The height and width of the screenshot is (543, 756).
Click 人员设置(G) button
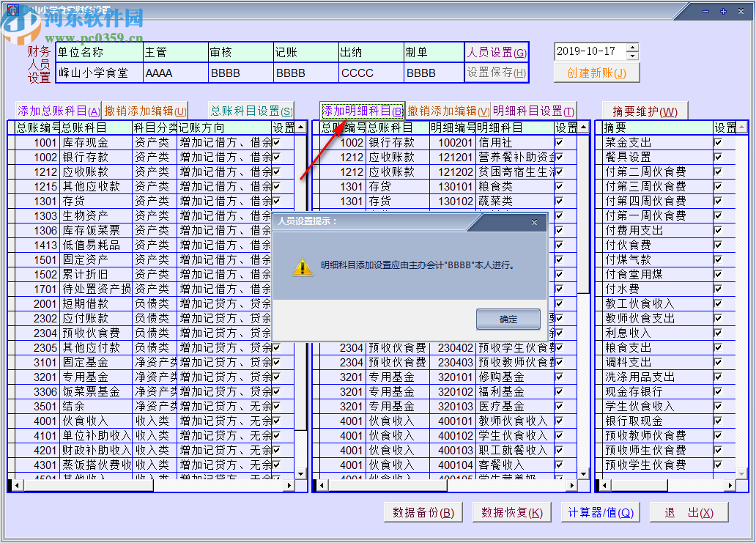pos(497,52)
